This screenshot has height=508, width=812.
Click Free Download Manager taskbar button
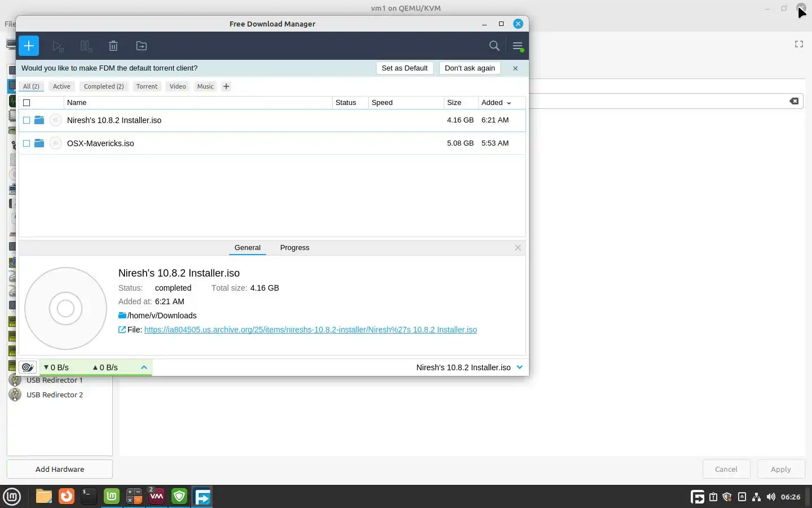tap(202, 496)
